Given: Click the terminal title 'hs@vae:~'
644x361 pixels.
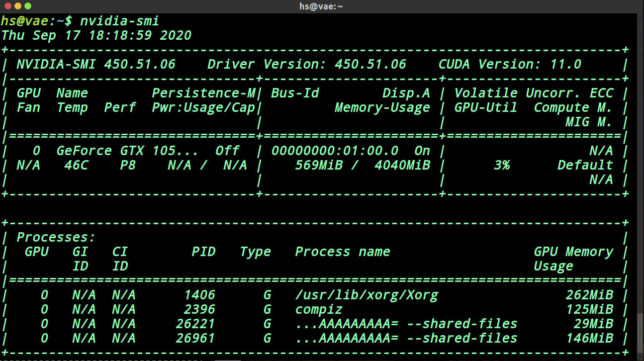Looking at the screenshot, I should point(321,6).
